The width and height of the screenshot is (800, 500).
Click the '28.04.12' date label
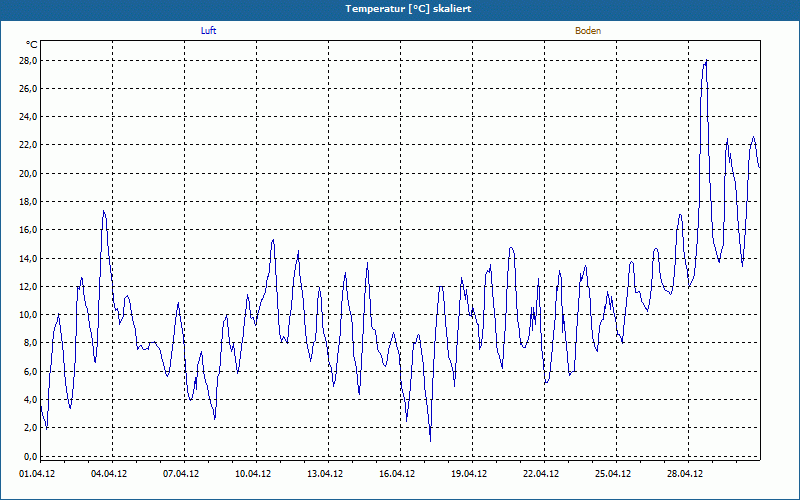pyautogui.click(x=685, y=474)
